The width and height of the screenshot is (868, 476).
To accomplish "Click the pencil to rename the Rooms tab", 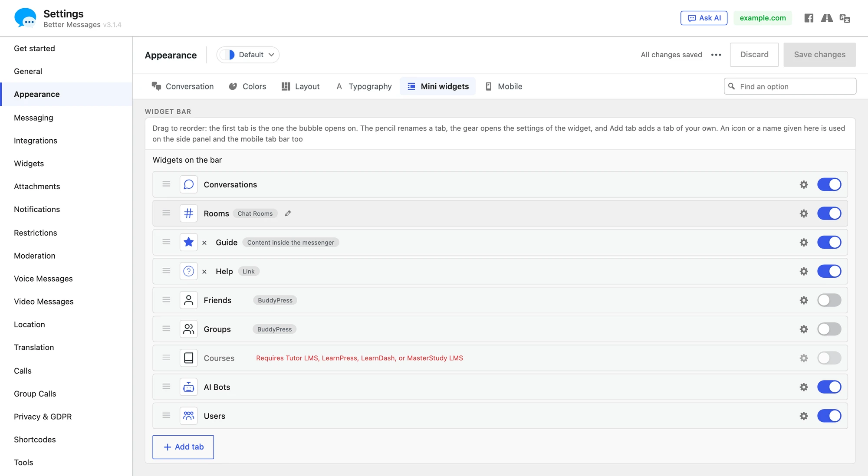I will pyautogui.click(x=288, y=213).
